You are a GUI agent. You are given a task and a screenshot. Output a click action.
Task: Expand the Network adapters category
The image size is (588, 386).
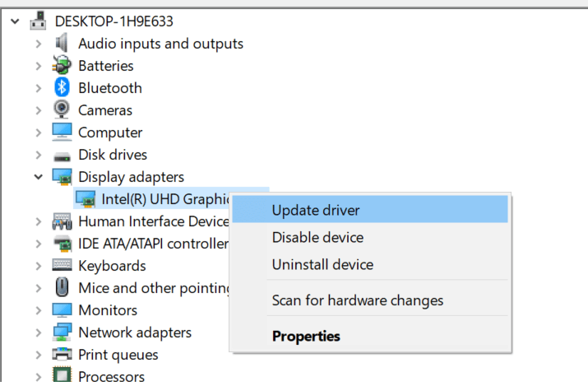coord(39,333)
